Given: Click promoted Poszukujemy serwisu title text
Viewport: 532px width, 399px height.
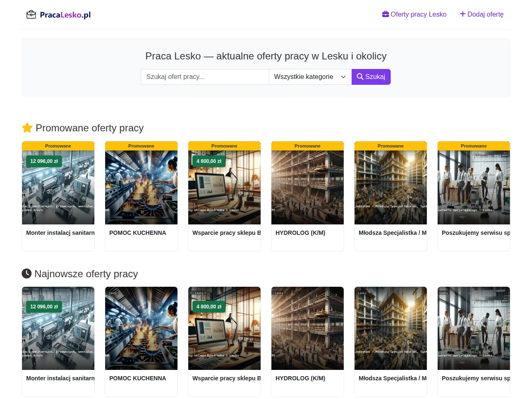Looking at the screenshot, I should pos(476,233).
